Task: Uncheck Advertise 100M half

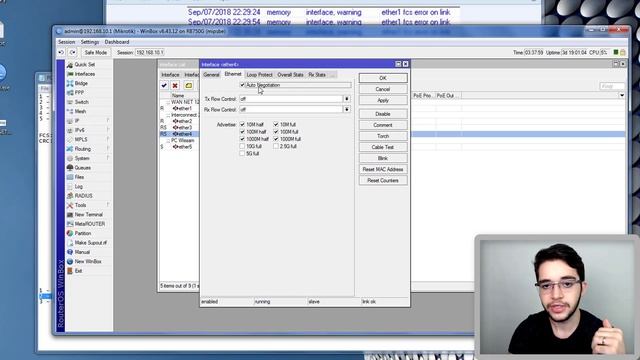Action: (242, 131)
